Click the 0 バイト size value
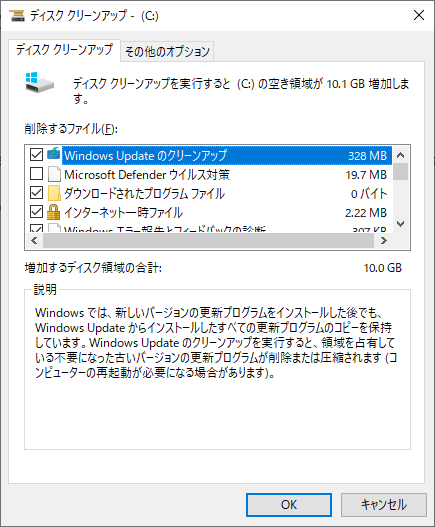This screenshot has height=527, width=435. [x=369, y=194]
